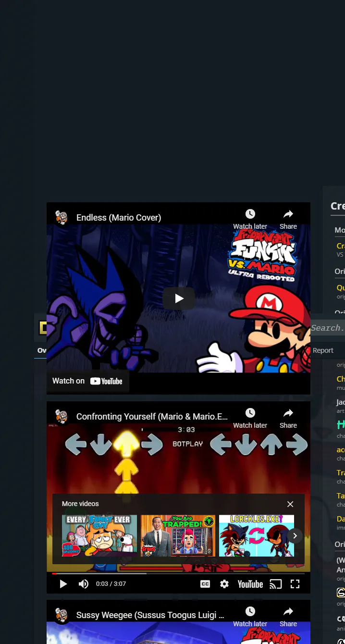Share the Confronting Yourself video
Screen dimensions: 345x644
point(288,418)
